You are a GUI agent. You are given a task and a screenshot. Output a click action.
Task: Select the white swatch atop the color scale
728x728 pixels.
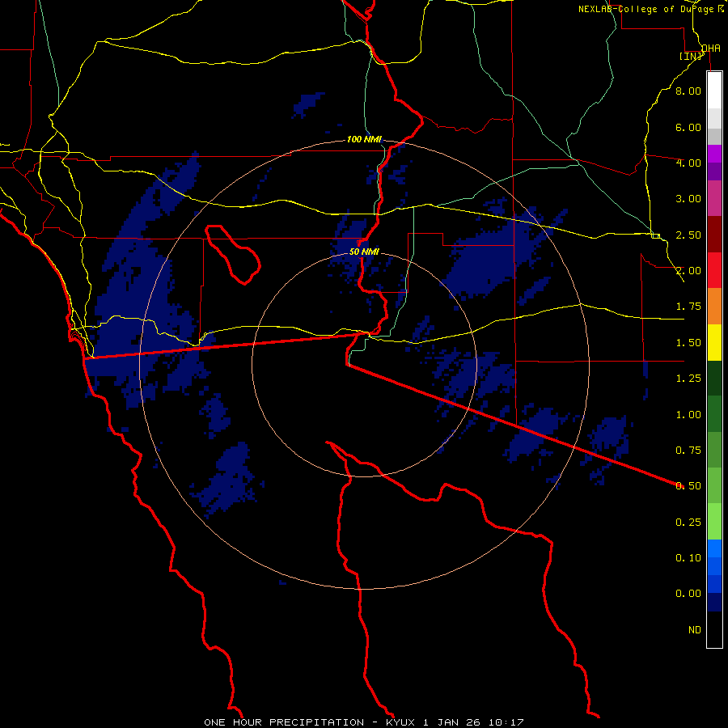point(714,91)
